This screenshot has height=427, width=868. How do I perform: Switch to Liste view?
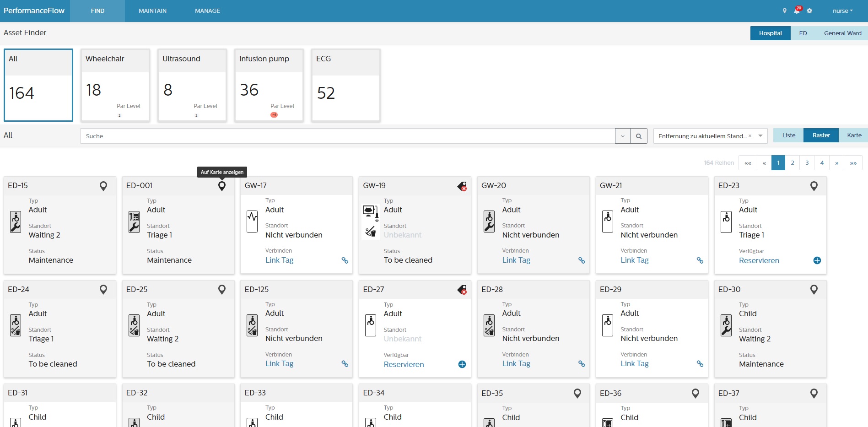[x=788, y=135]
